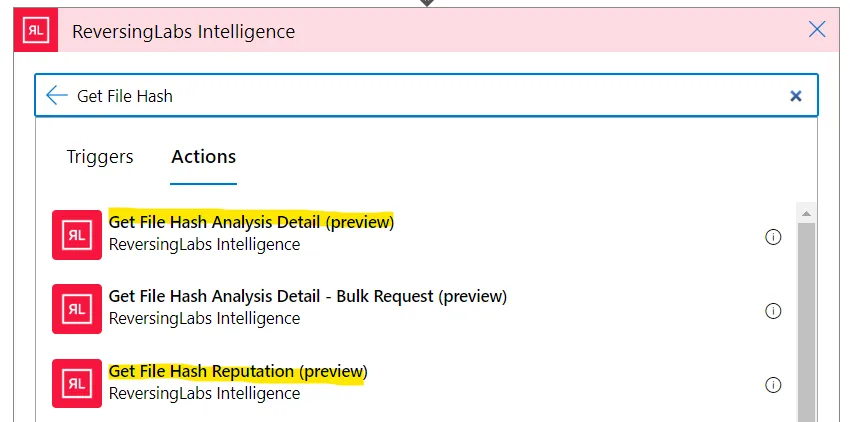
Task: Click the back arrow in the search box
Action: [x=57, y=96]
